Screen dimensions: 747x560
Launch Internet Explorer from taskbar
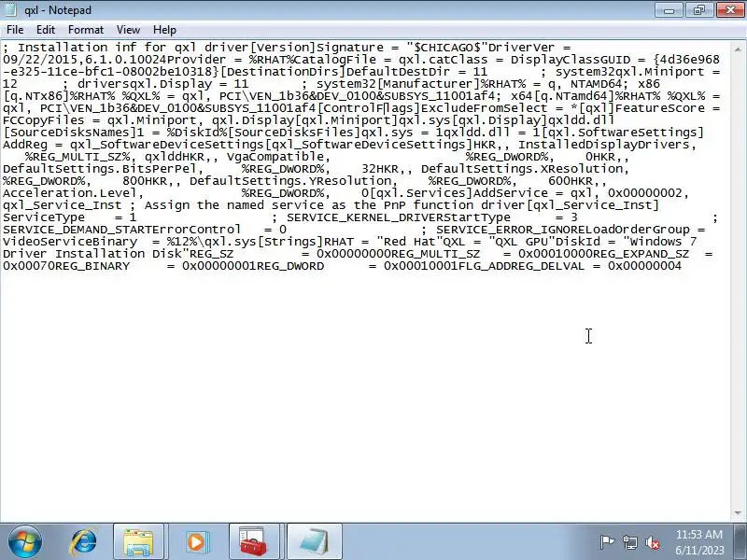[x=83, y=542]
